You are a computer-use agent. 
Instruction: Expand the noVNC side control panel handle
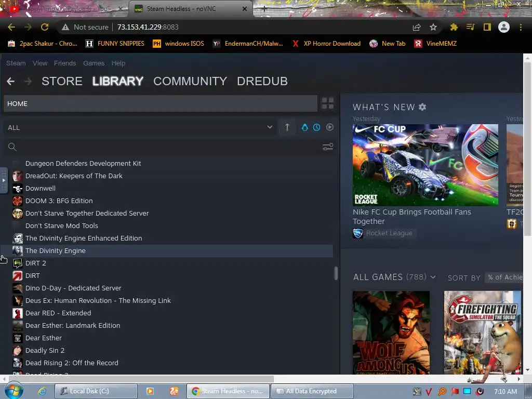pos(4,180)
